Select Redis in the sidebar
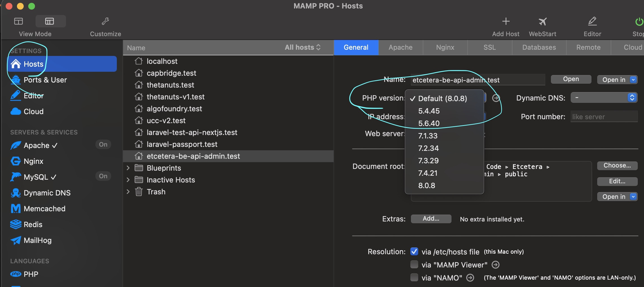This screenshot has height=287, width=644. (33, 225)
